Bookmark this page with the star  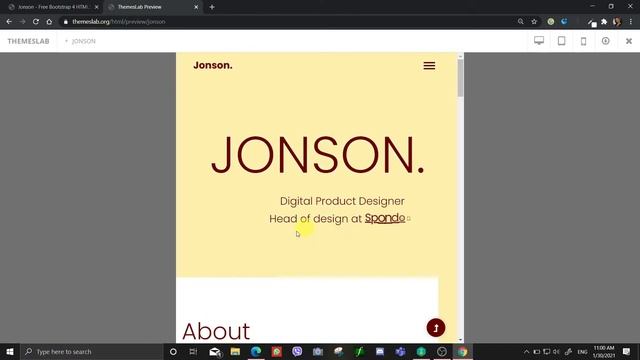pos(534,22)
